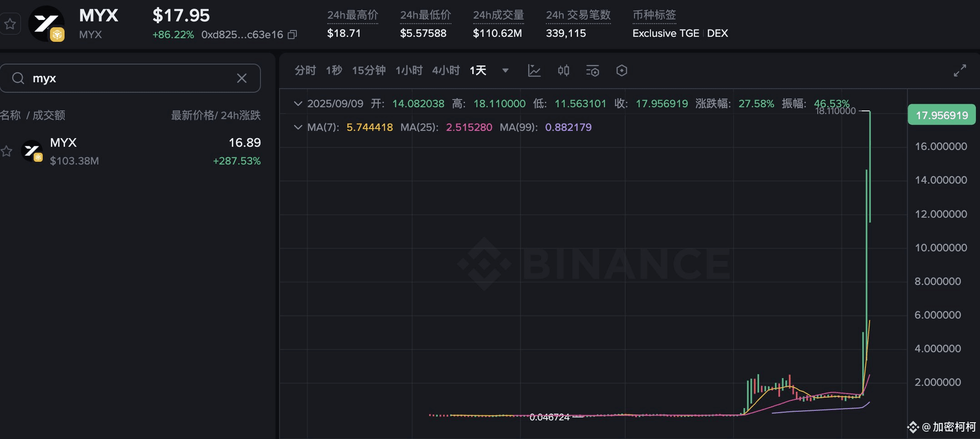Click the 16.000000 price axis label
This screenshot has height=439, width=980.
coord(941,146)
